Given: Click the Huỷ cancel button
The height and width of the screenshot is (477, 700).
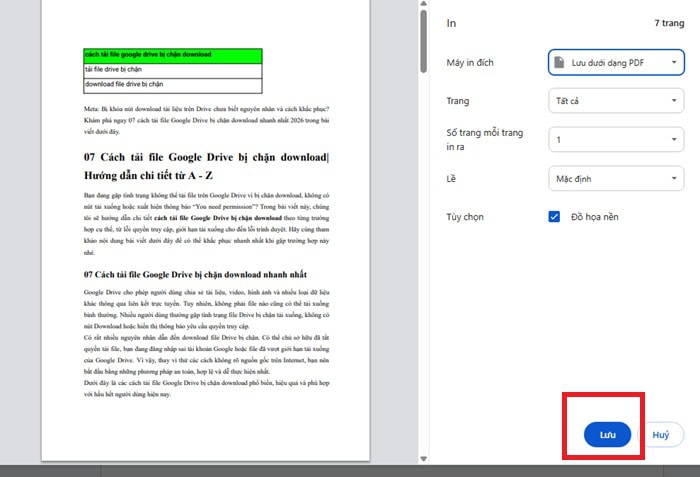Looking at the screenshot, I should (661, 435).
